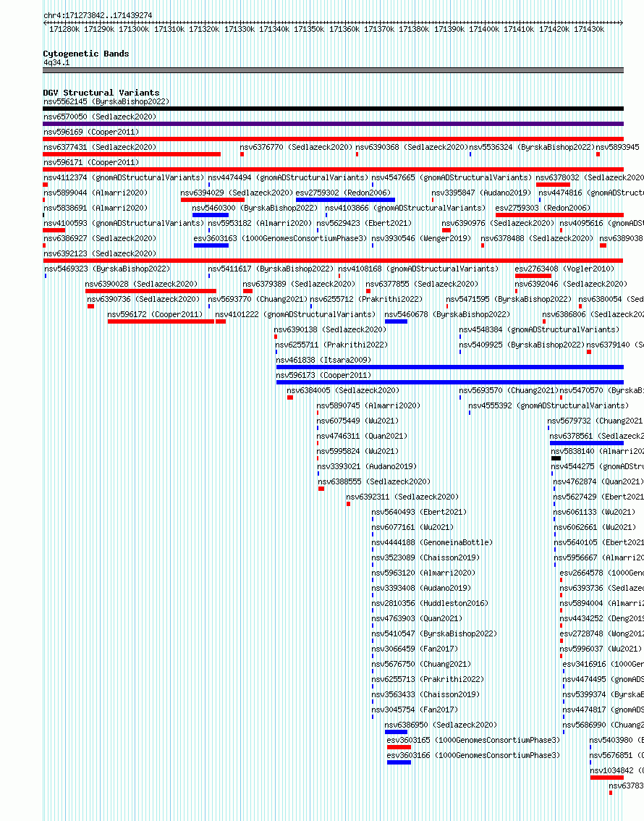Select the nsv3393021 (Audano2019) label
This screenshot has height=821, width=644.
point(367,466)
